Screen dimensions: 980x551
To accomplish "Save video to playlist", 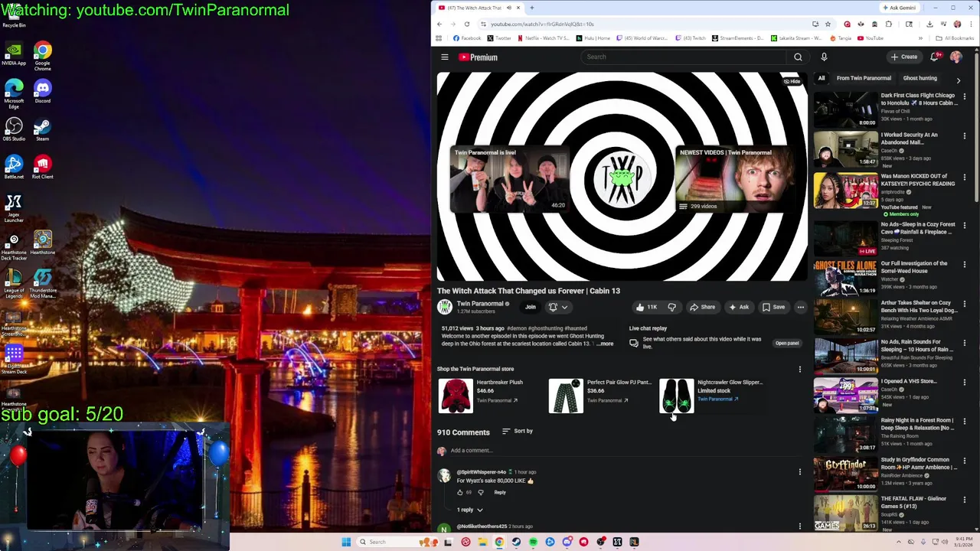I will (x=773, y=307).
